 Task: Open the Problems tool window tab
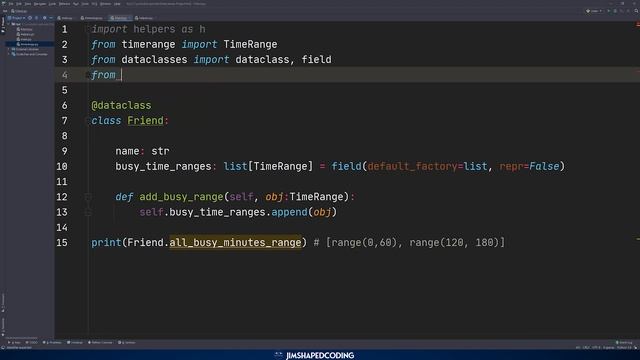(x=52, y=342)
